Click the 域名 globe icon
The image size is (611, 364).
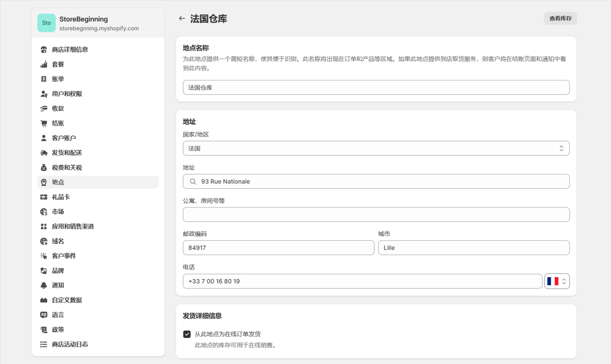[x=44, y=241]
